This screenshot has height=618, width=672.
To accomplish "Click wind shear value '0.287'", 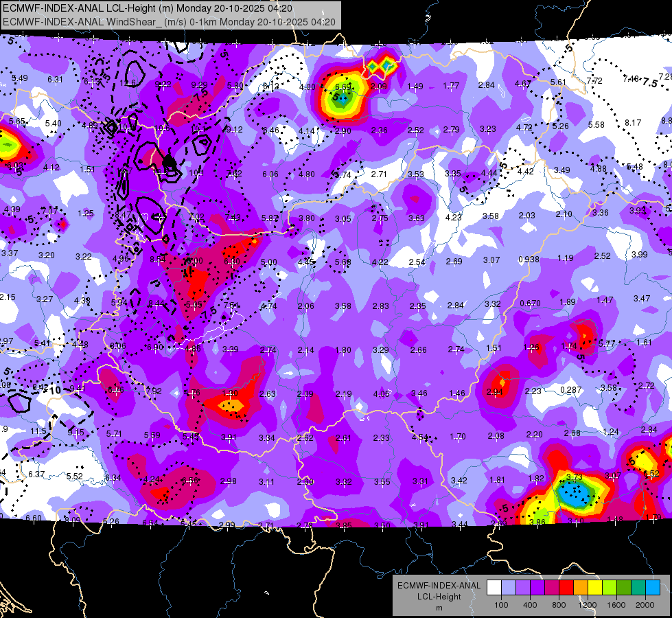I will (571, 390).
